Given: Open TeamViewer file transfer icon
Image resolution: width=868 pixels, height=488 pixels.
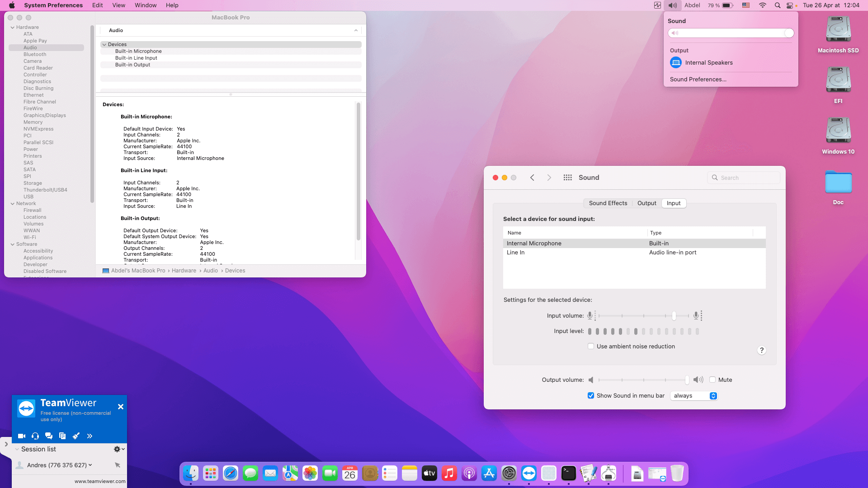Looking at the screenshot, I should click(62, 436).
